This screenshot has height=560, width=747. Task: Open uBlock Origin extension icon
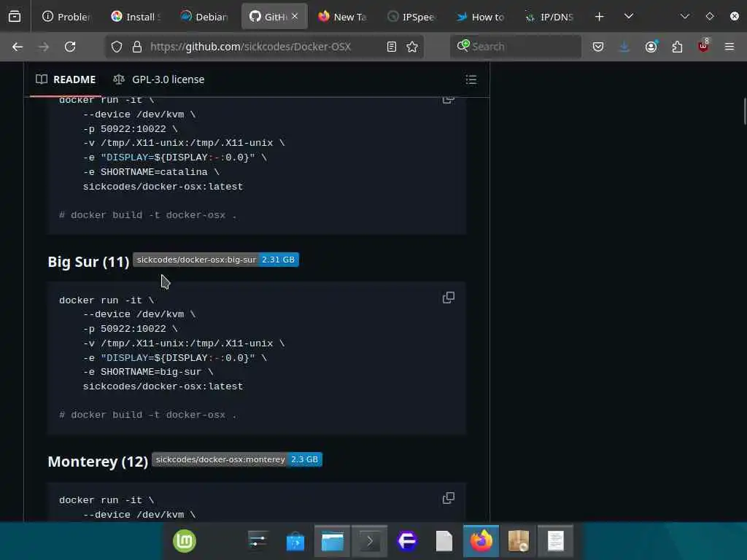[x=703, y=46]
